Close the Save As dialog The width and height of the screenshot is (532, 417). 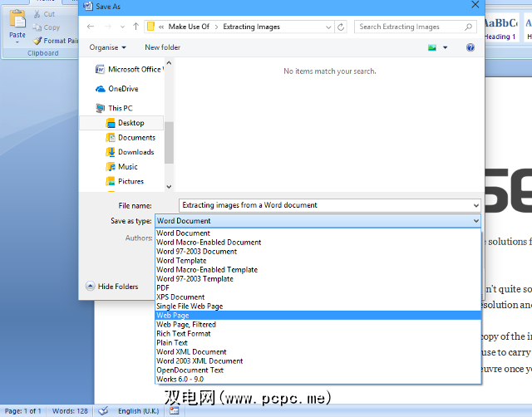tap(475, 5)
